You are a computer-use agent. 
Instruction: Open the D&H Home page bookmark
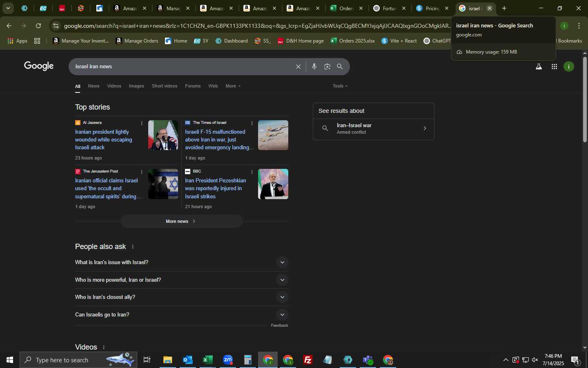click(x=301, y=41)
